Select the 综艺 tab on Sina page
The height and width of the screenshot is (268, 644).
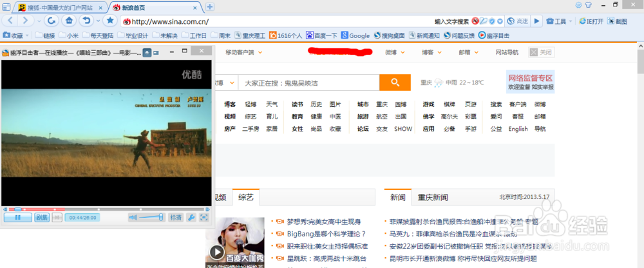coord(245,197)
